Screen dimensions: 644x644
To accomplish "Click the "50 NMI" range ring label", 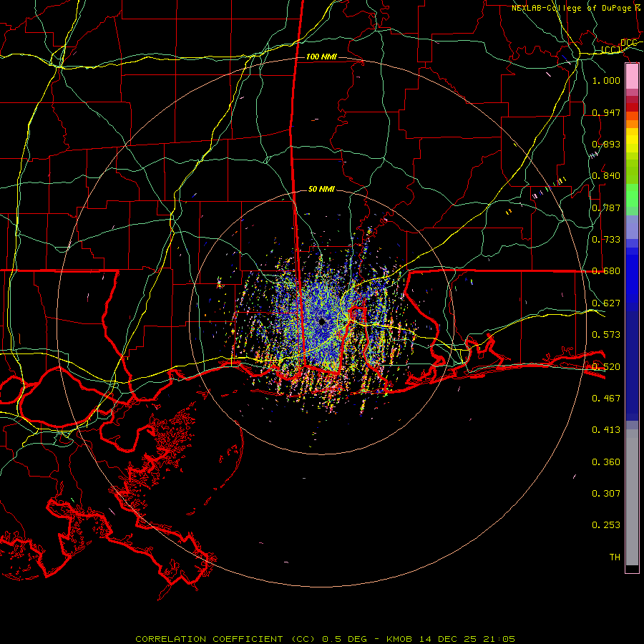I will (x=321, y=189).
